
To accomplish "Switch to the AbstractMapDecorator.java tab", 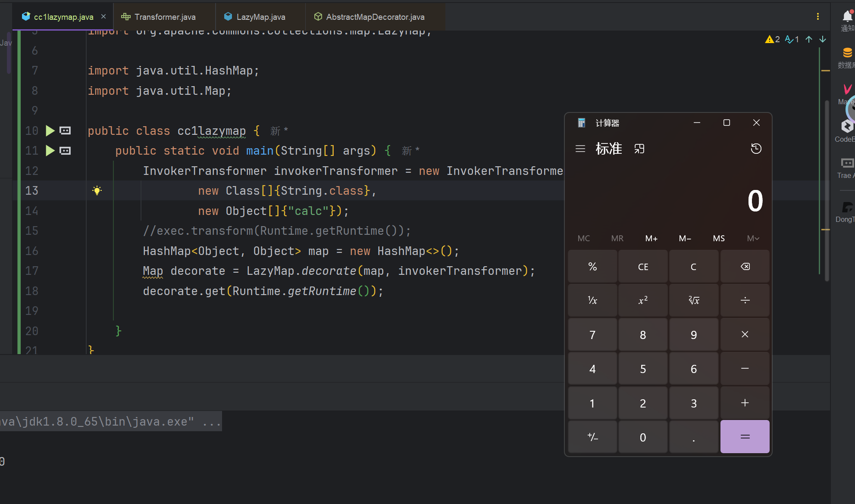I will click(x=375, y=17).
